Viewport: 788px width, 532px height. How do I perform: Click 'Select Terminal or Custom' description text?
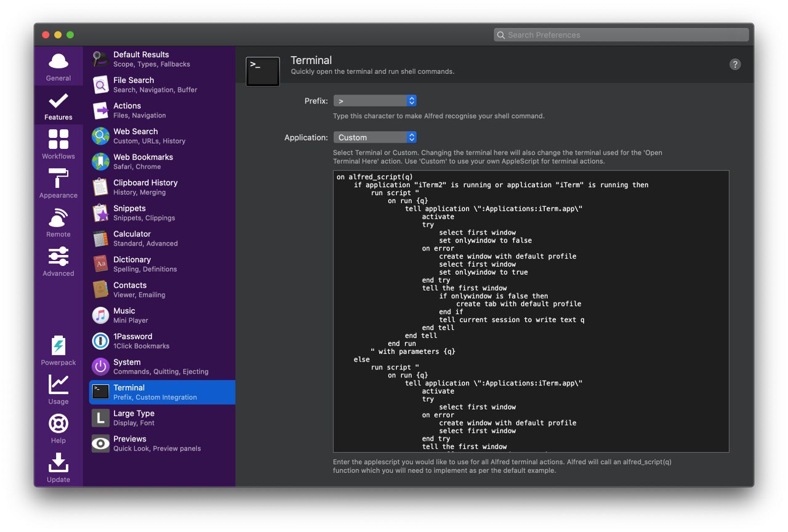point(497,157)
